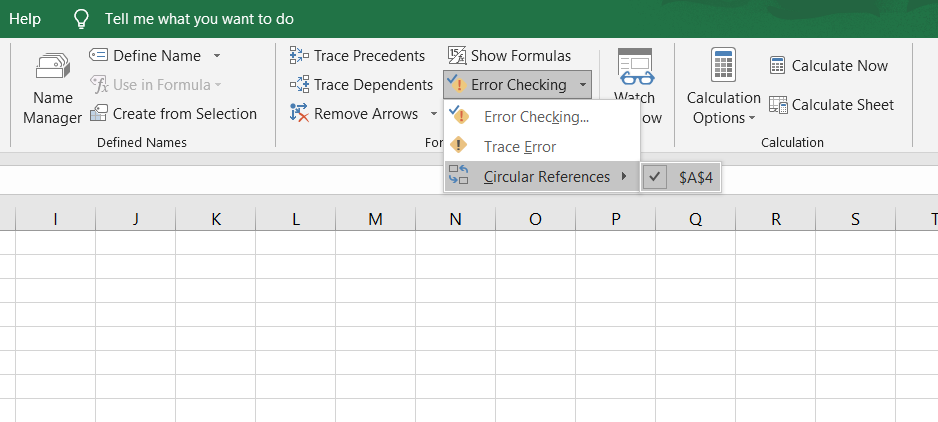Open the Help tab

25,19
